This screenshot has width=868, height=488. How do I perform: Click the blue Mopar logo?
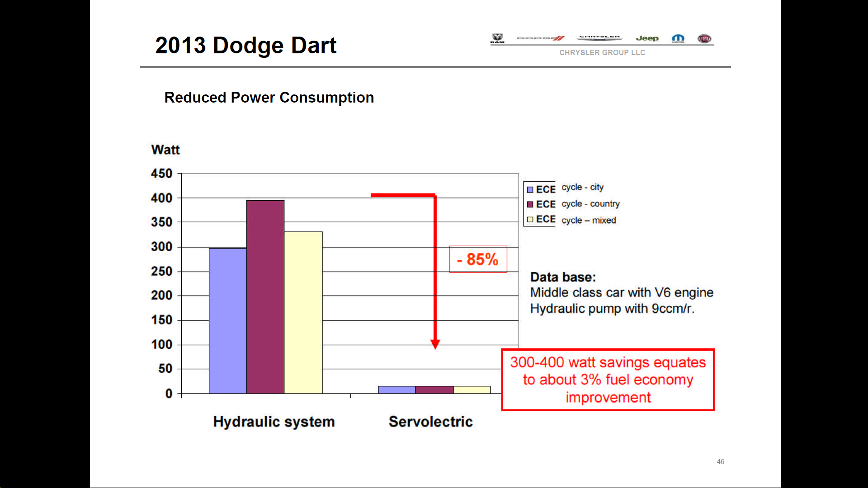point(678,38)
